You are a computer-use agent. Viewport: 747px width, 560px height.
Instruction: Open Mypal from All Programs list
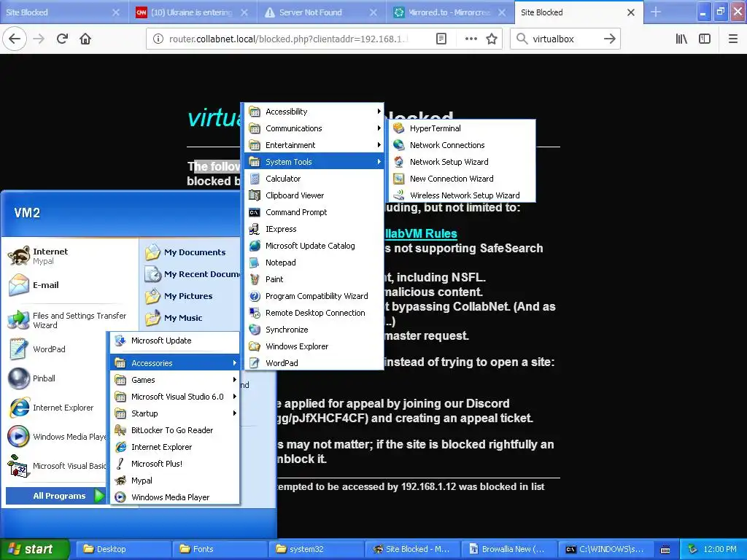[175, 481]
